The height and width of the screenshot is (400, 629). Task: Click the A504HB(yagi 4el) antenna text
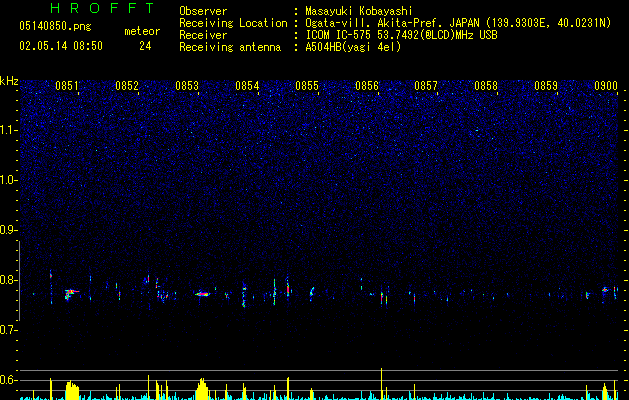[353, 47]
